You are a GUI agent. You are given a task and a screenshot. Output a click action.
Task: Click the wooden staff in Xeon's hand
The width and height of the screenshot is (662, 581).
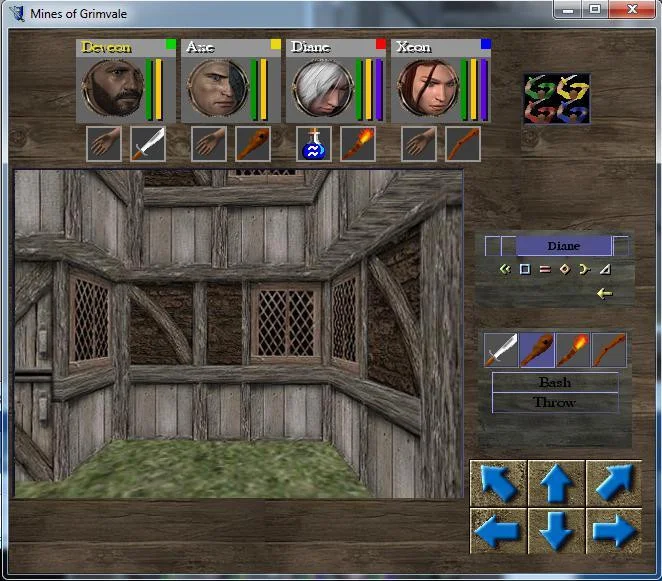coord(463,144)
